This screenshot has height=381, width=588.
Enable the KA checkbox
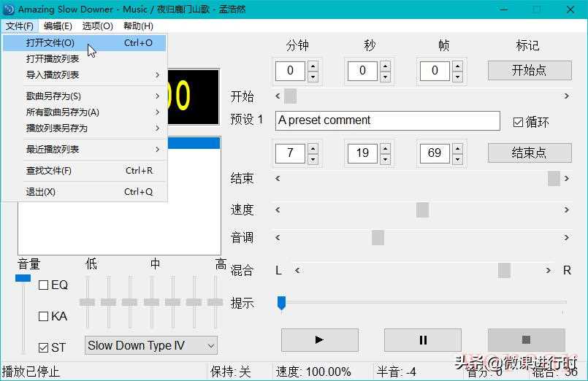pos(43,317)
